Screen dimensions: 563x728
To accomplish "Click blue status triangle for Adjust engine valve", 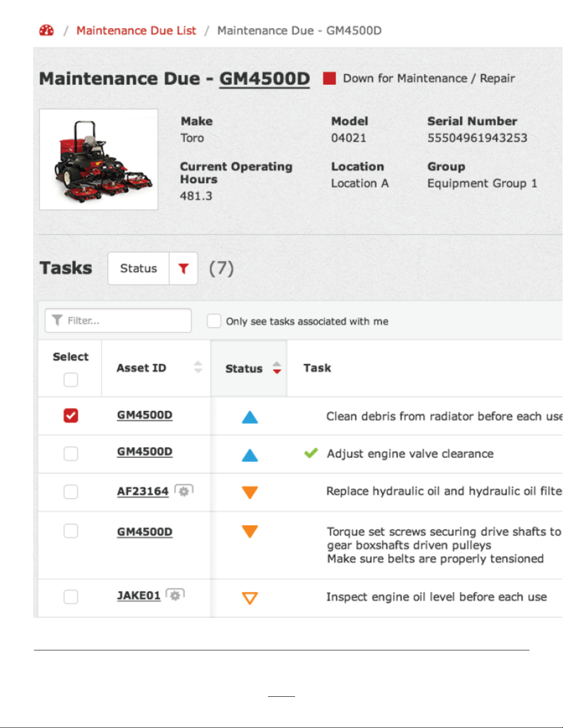I will [x=250, y=455].
